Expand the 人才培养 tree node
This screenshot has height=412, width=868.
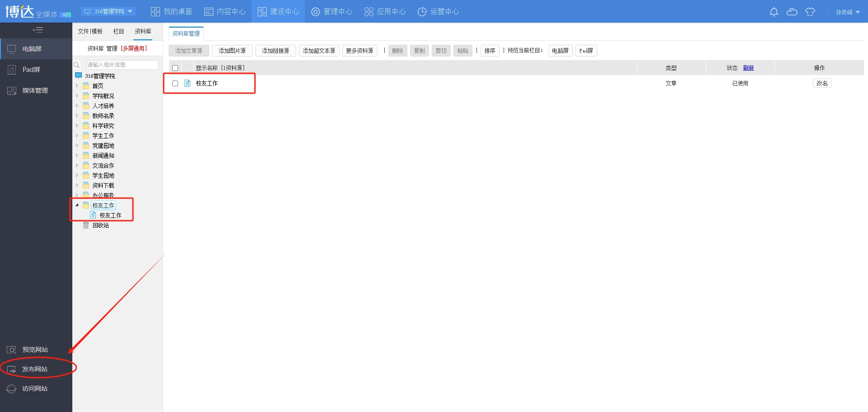tap(77, 105)
